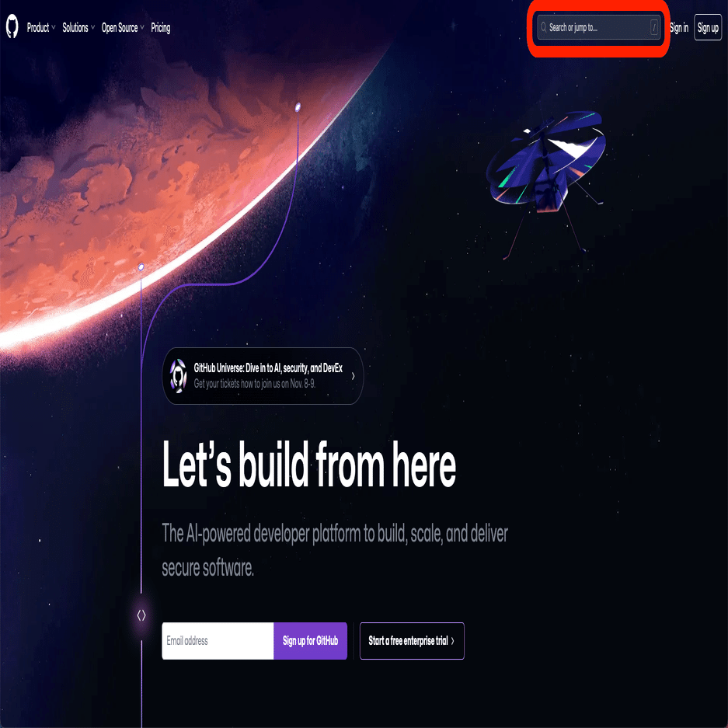The image size is (728, 728).
Task: Click the Email address input field
Action: tap(218, 641)
